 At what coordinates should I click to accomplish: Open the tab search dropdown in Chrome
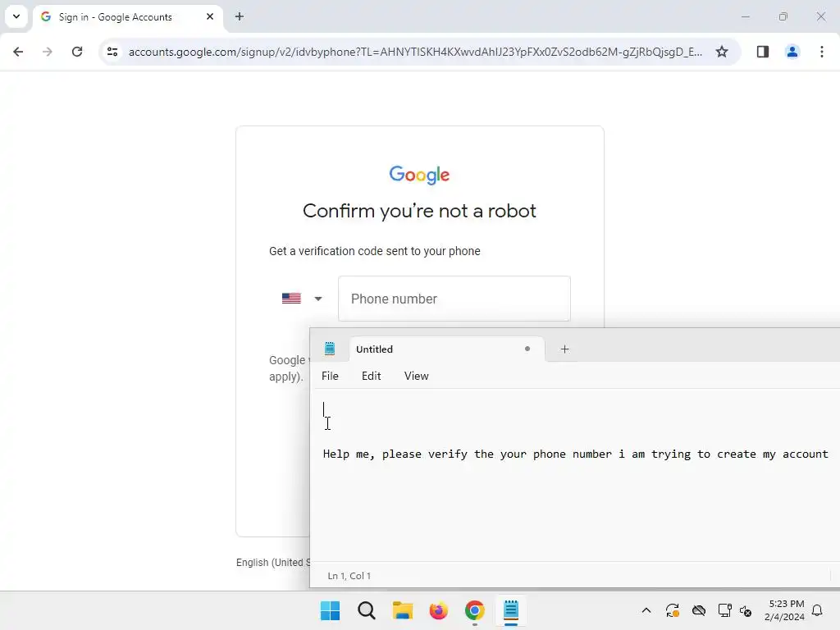(16, 16)
